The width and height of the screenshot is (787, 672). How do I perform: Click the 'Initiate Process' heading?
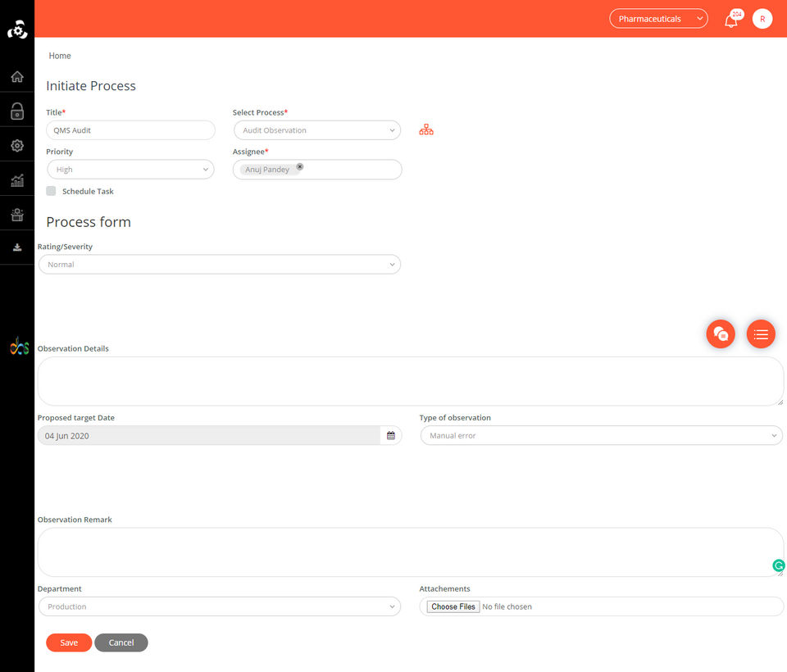coord(91,86)
